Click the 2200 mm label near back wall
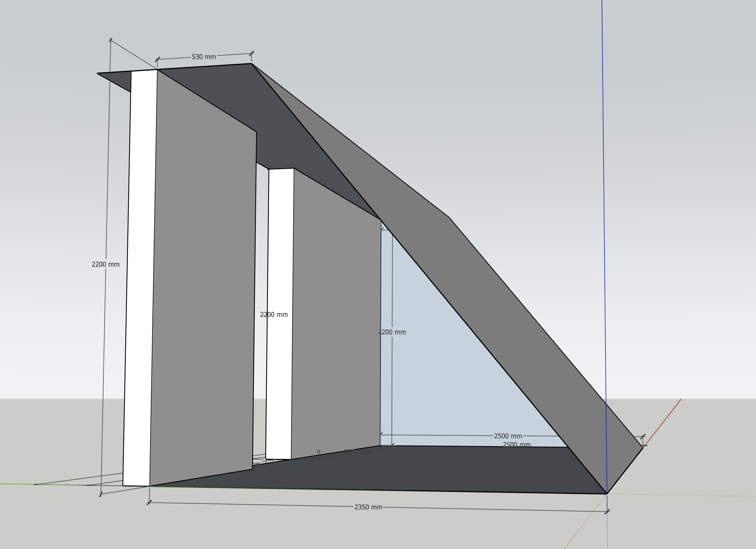The width and height of the screenshot is (756, 549). (392, 332)
